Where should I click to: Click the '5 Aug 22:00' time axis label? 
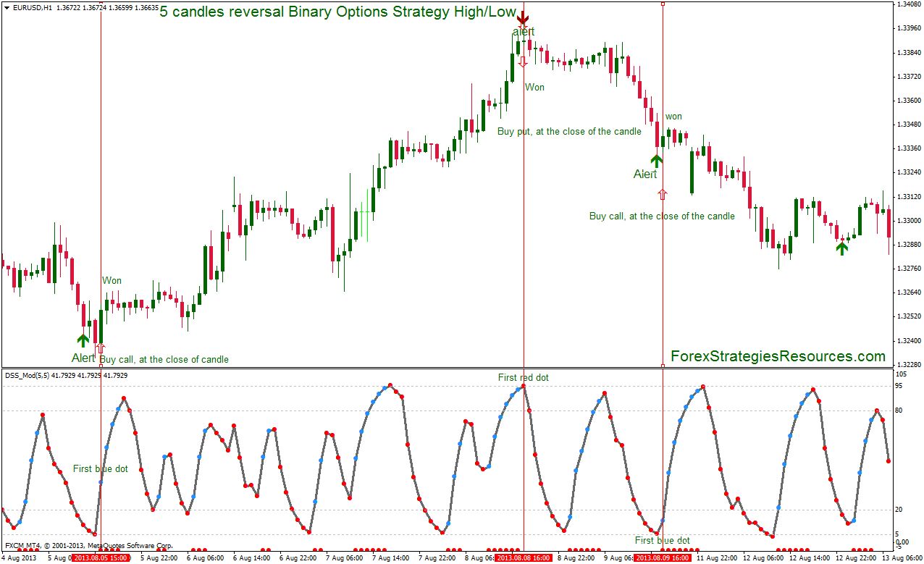pos(160,558)
